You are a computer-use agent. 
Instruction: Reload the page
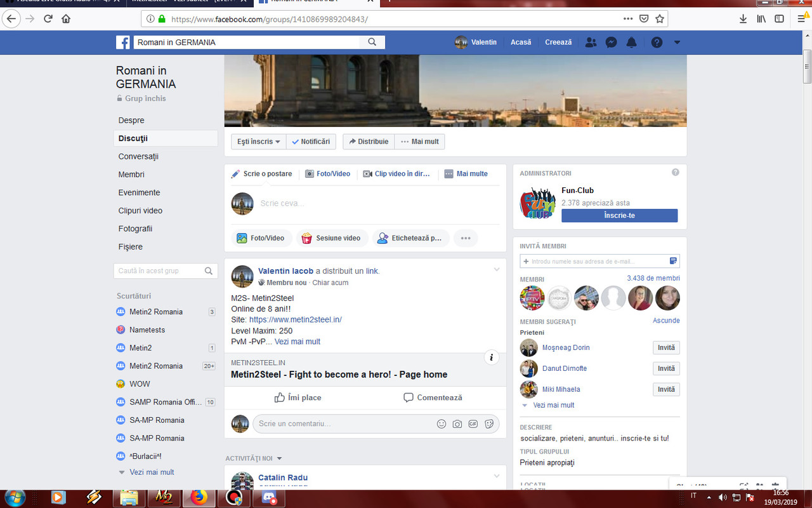pyautogui.click(x=48, y=18)
